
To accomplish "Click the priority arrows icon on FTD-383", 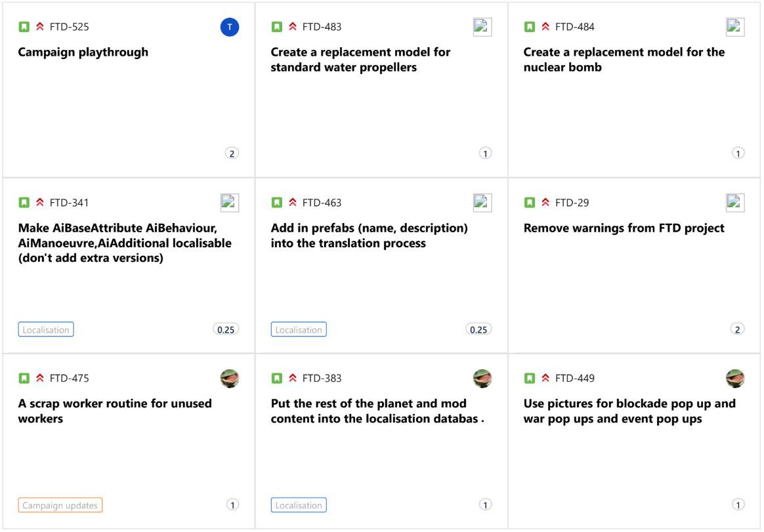I will (293, 378).
